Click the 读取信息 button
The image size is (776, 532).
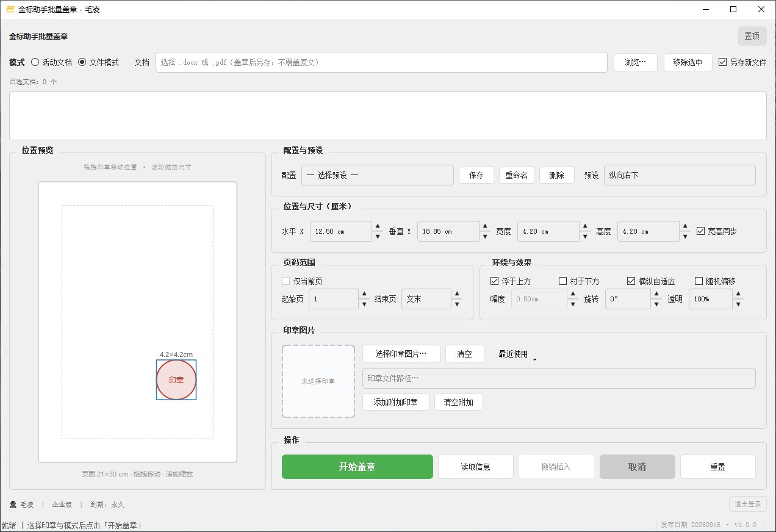pyautogui.click(x=476, y=467)
